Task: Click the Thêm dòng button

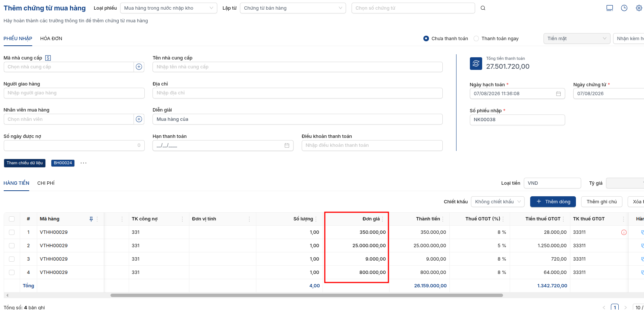Action: [x=553, y=202]
